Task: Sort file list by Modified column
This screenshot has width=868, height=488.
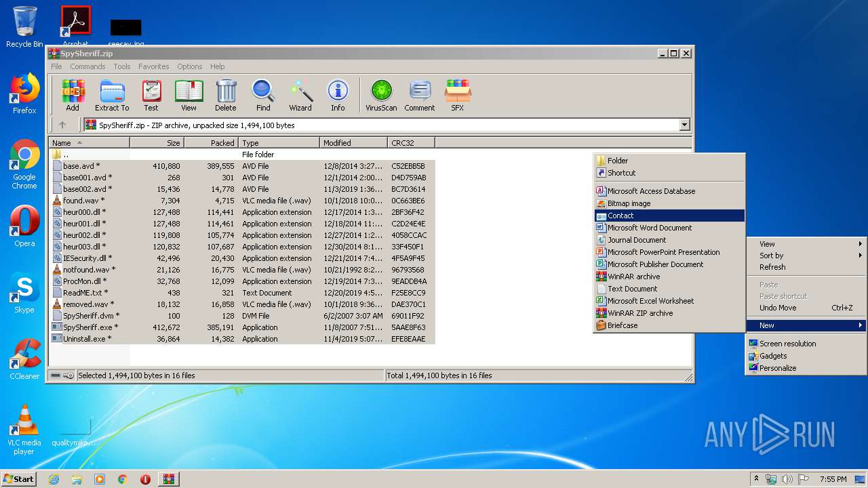Action: (x=353, y=143)
